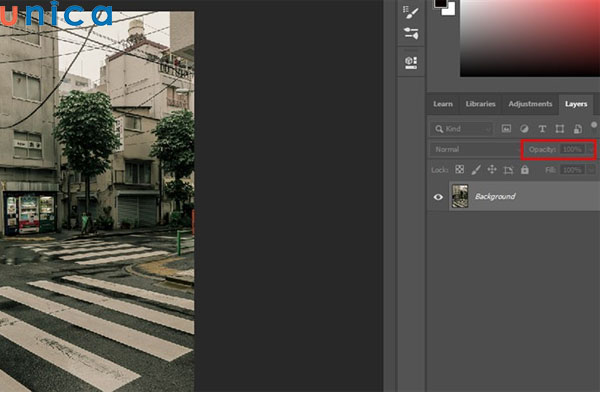600x400 pixels.
Task: Click the foreground color black swatch
Action: [440, 3]
